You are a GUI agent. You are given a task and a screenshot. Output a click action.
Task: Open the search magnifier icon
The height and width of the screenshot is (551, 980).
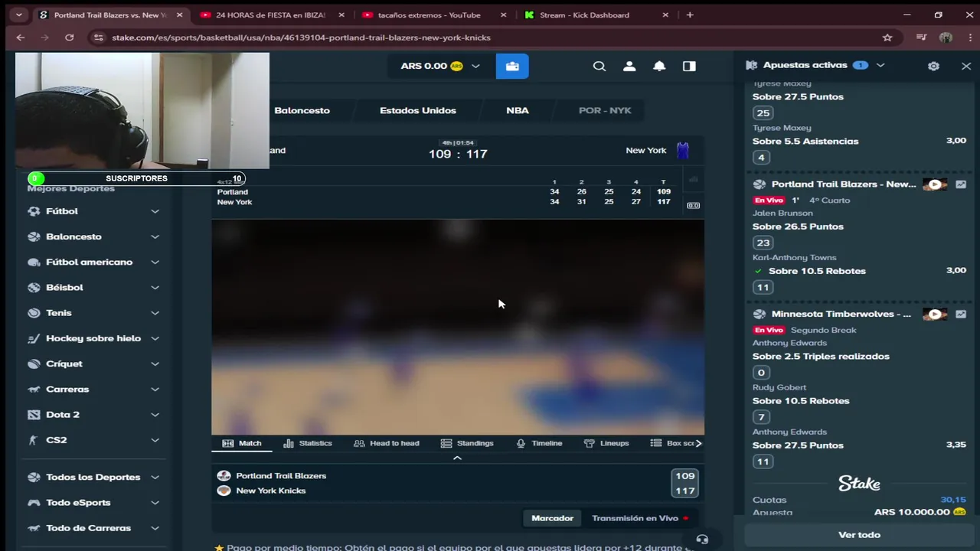(x=599, y=66)
